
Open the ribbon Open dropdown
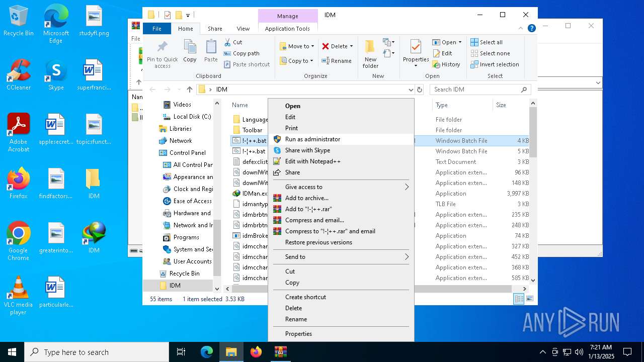coord(447,42)
